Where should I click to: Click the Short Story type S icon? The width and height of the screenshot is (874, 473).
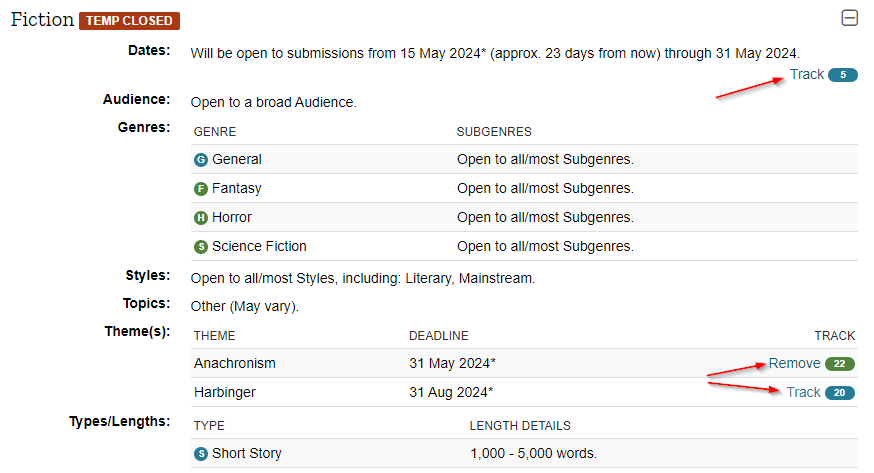point(200,454)
